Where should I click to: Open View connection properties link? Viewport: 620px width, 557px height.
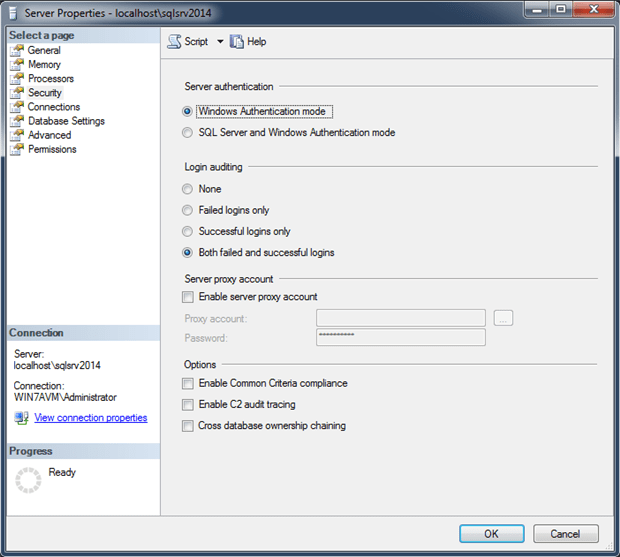(x=91, y=418)
